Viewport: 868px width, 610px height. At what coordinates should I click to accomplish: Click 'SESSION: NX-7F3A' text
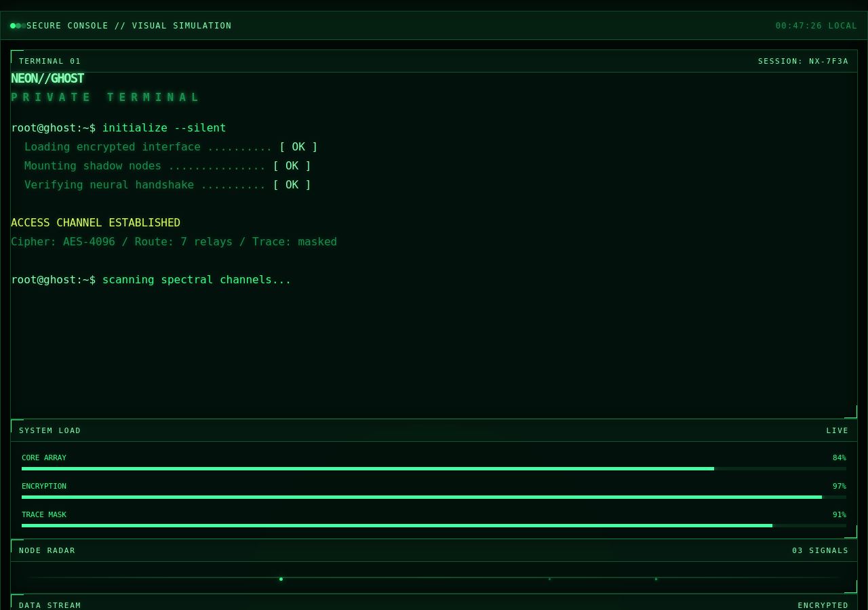803,61
